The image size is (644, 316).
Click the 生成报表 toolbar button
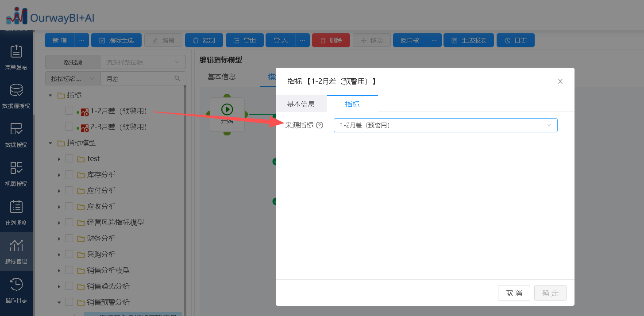(x=469, y=40)
